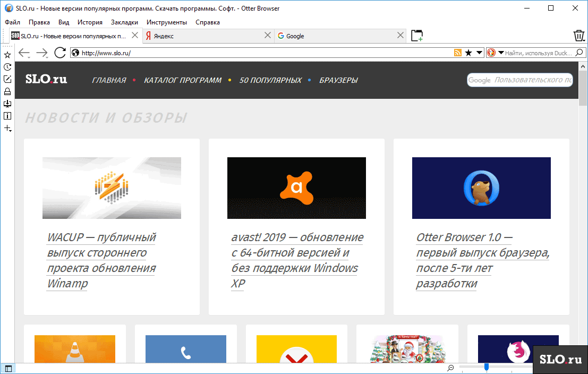Click the avast logo thumbnail

[x=296, y=188]
